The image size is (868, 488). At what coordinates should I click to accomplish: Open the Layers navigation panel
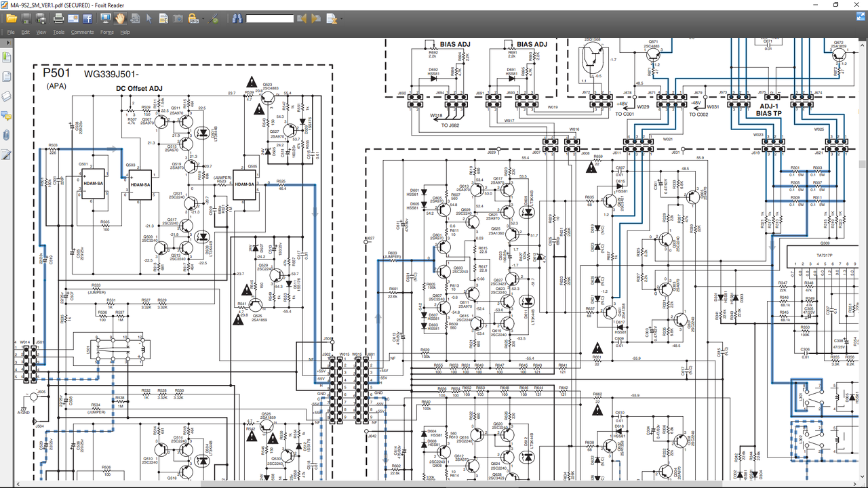7,96
